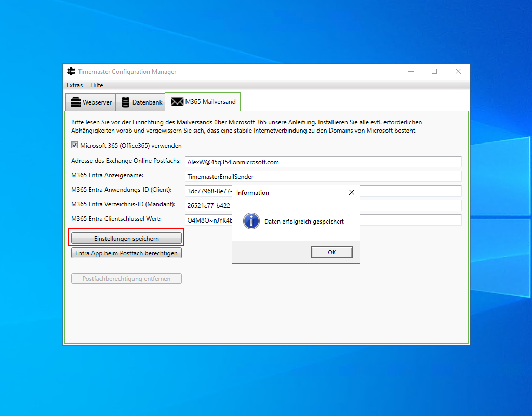Open the Hilfe menu
The height and width of the screenshot is (416, 532).
point(97,85)
